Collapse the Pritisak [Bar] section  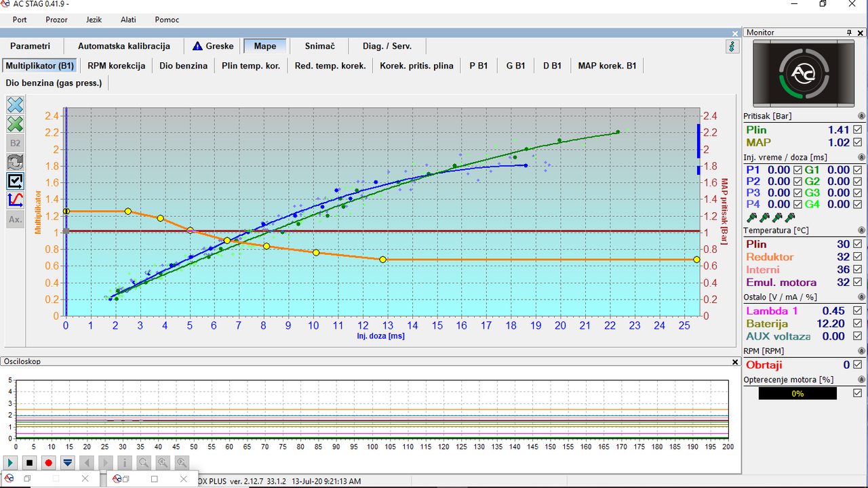click(x=862, y=117)
